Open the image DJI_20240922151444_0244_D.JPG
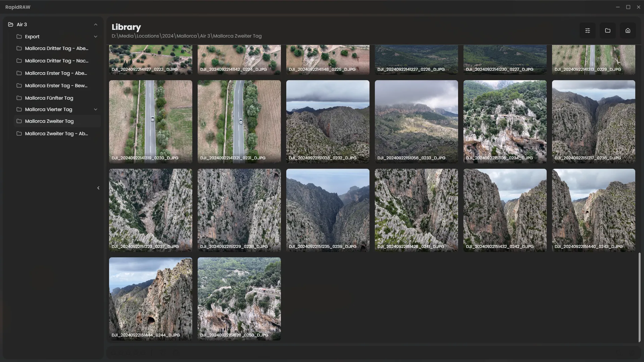 coord(150,299)
